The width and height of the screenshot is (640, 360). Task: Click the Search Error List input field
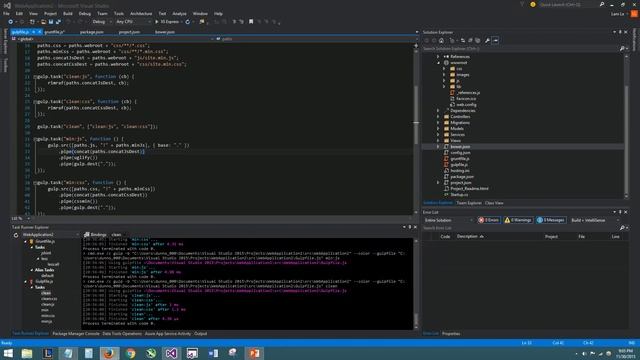520,228
